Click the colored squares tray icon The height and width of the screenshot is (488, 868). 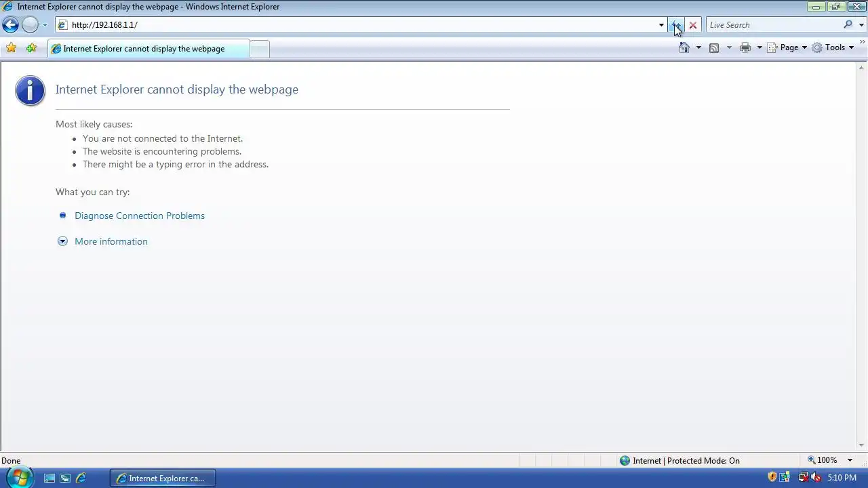785,477
